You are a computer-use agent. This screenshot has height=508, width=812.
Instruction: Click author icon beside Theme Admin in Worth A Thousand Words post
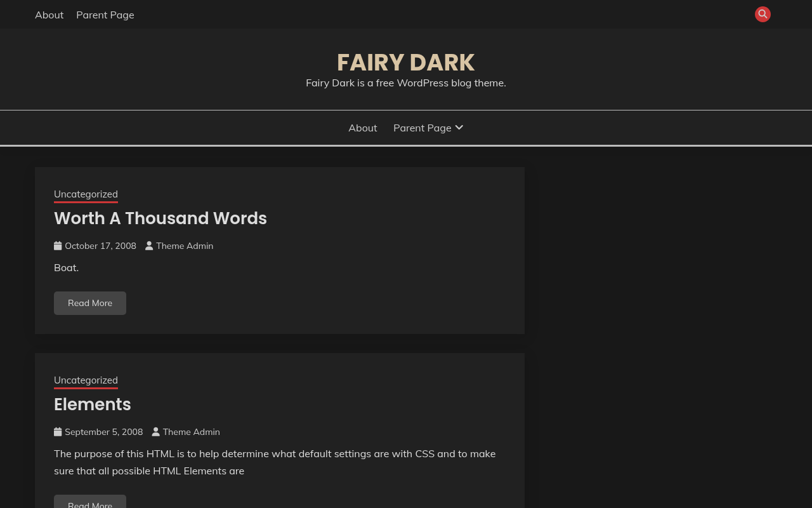pos(149,246)
